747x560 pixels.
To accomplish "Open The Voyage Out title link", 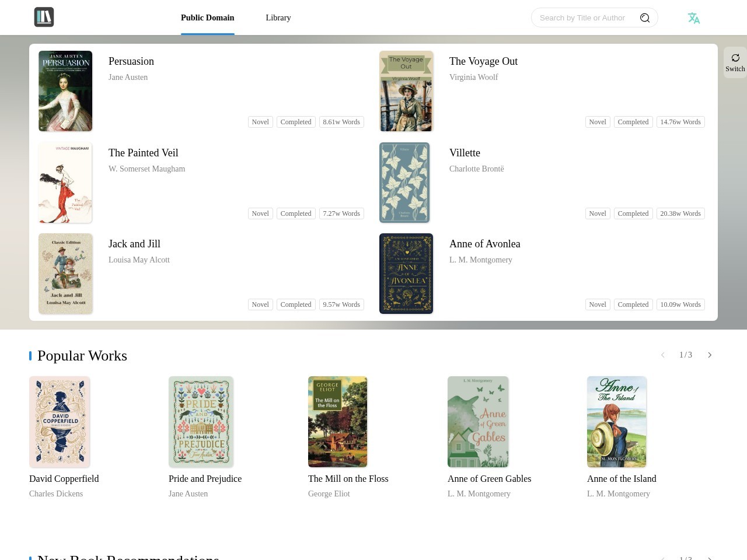I will (x=483, y=61).
